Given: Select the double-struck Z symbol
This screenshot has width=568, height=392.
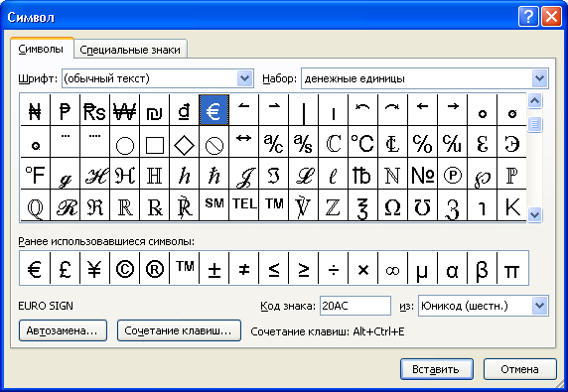Looking at the screenshot, I should pos(333,204).
